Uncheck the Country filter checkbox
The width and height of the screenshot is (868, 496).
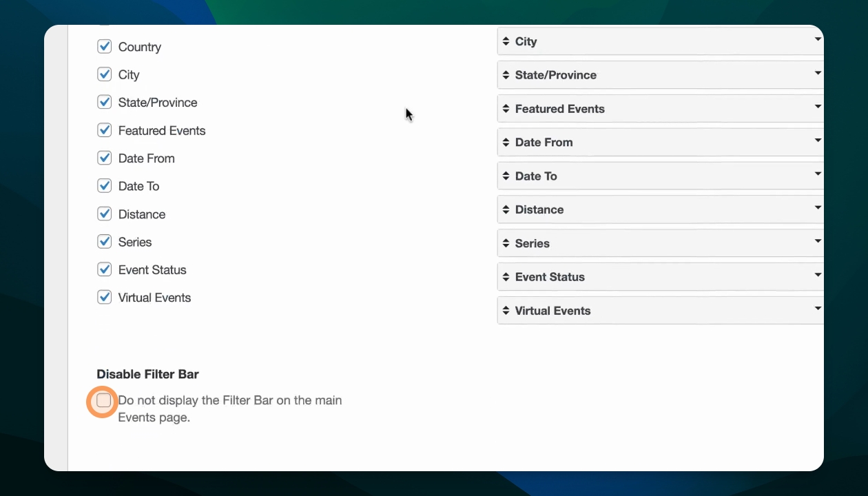(105, 46)
